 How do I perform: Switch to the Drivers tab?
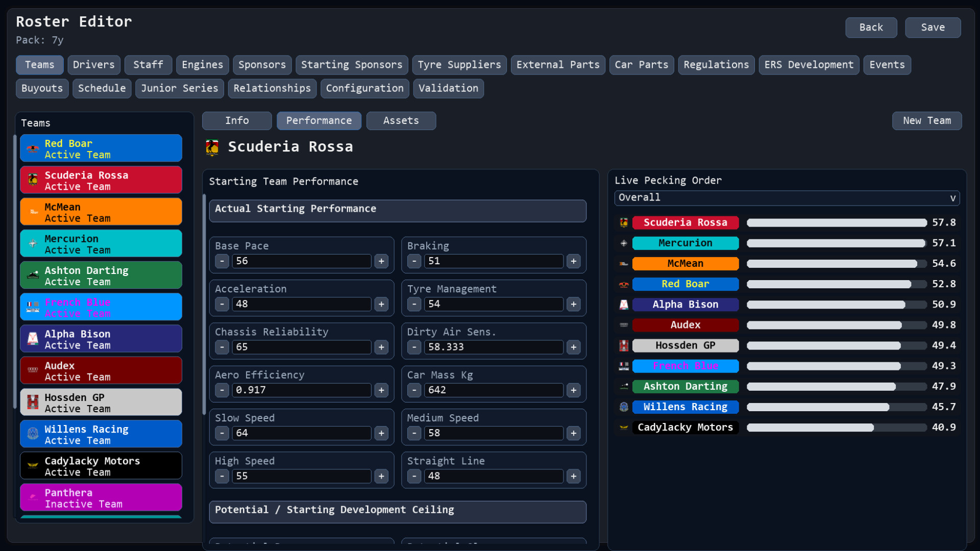coord(94,65)
